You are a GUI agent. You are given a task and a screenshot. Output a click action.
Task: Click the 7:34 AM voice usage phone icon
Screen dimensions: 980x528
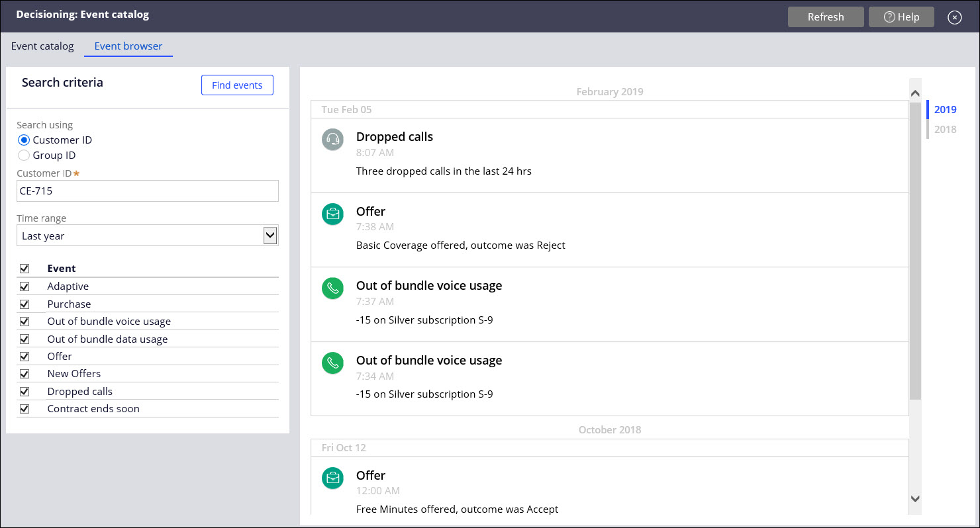click(x=332, y=363)
